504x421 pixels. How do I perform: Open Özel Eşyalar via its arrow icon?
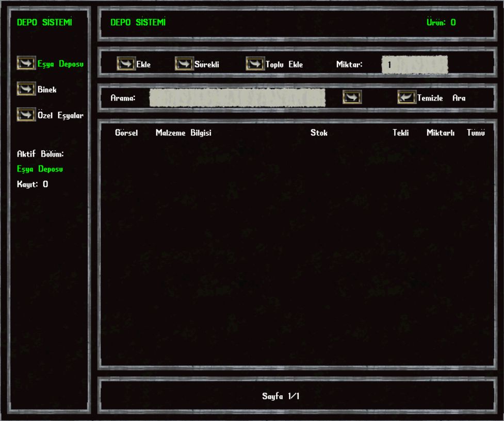tap(26, 114)
